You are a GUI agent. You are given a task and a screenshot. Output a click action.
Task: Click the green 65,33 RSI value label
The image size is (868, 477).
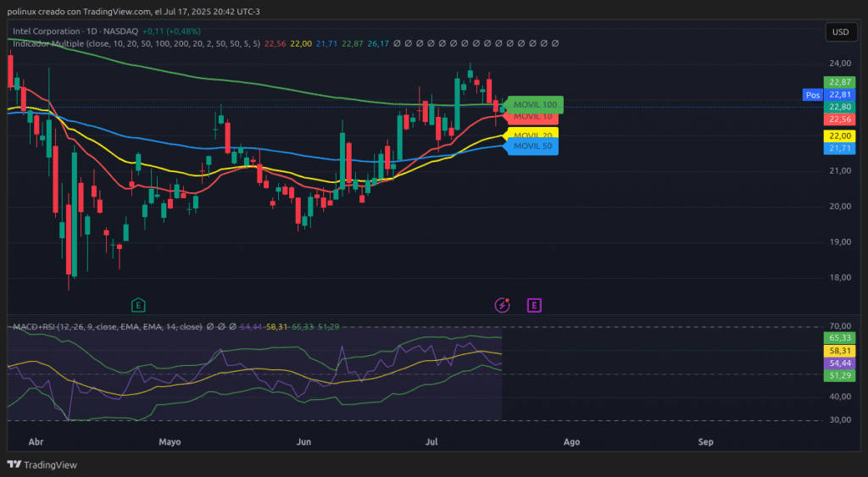(x=840, y=337)
